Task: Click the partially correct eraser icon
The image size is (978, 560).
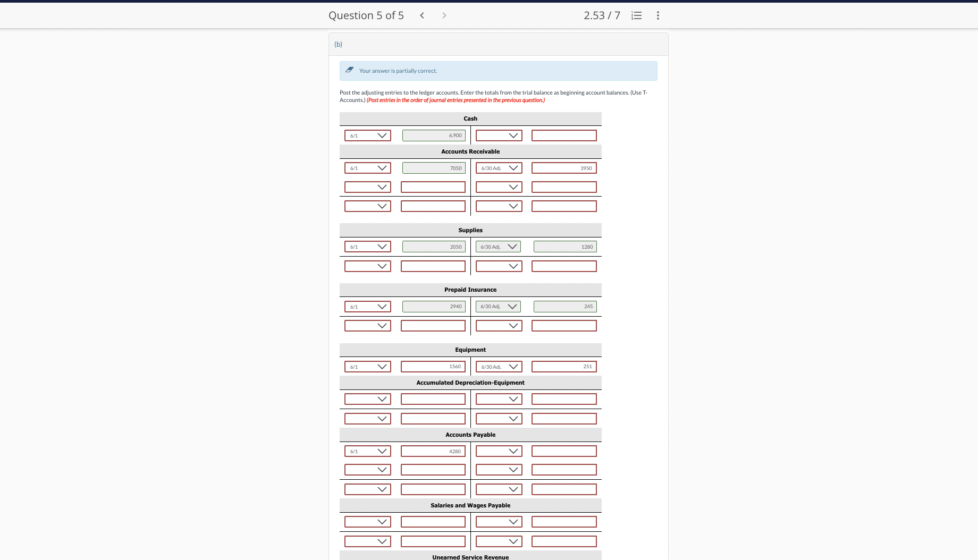Action: 350,70
